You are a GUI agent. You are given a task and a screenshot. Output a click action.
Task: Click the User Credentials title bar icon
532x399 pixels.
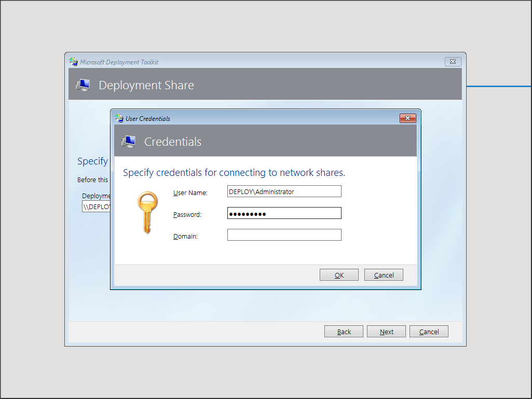pos(119,118)
